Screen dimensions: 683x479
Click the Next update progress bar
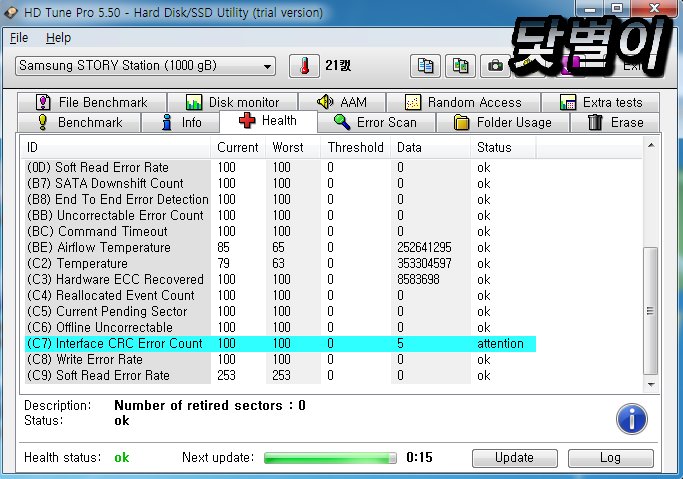click(330, 458)
